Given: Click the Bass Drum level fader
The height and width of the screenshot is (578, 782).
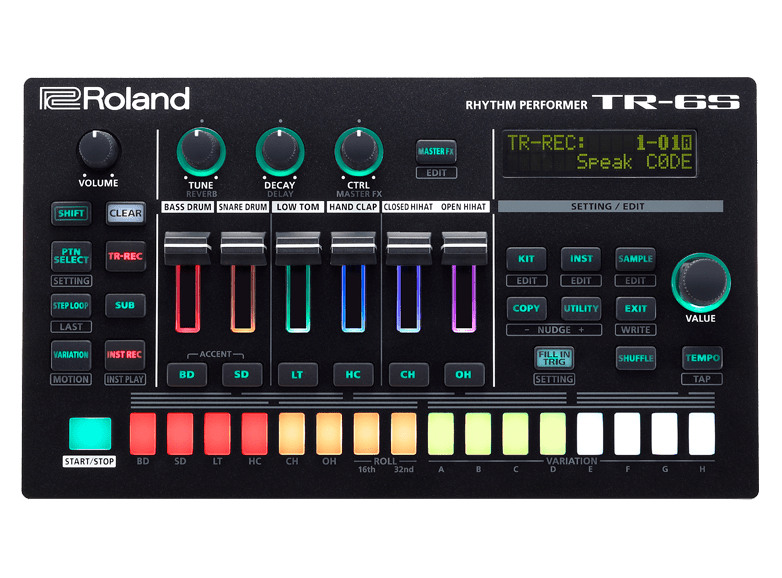Looking at the screenshot, I should [184, 246].
